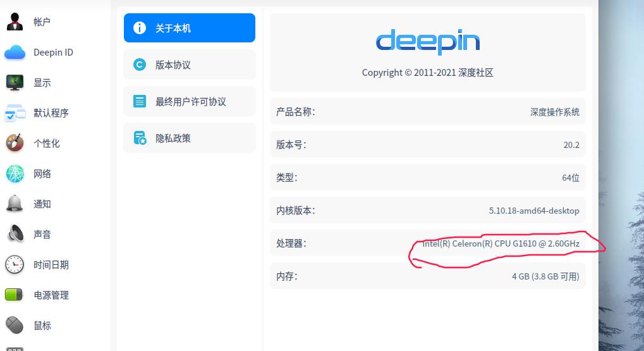Screen dimensions: 644x351
Task: Click the 类型 label
Action: click(287, 178)
